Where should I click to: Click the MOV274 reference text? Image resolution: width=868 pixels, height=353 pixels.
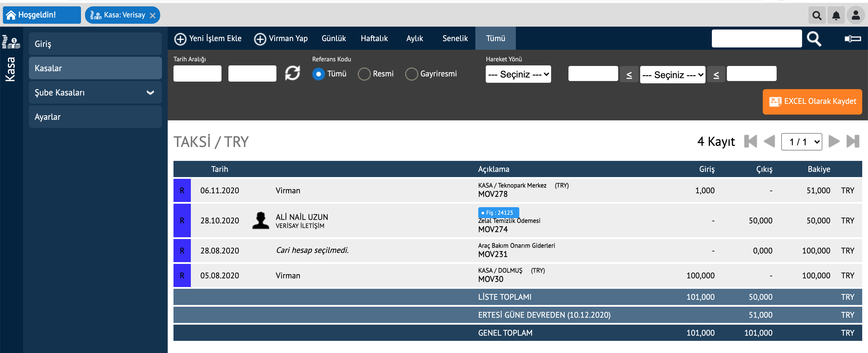coord(493,229)
